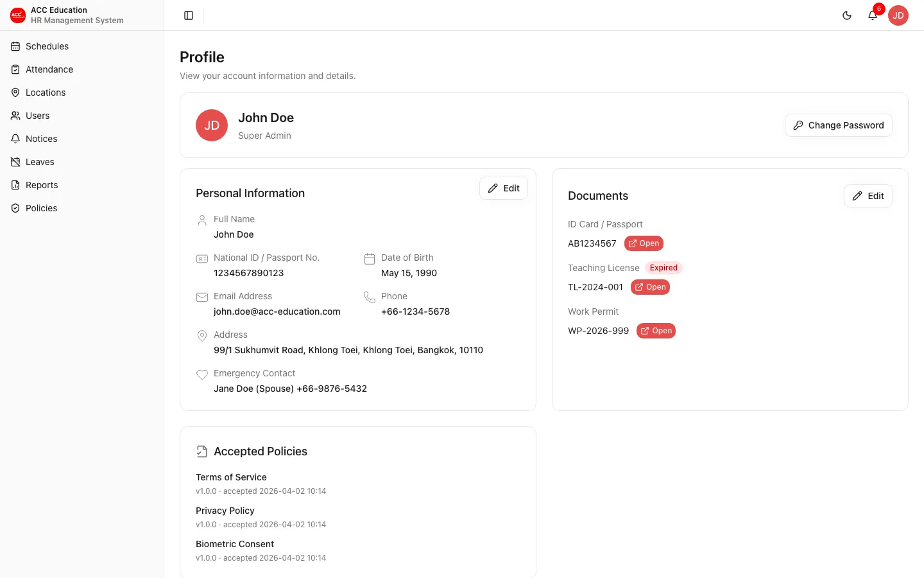Click the license number TL-2024-001

pos(595,287)
